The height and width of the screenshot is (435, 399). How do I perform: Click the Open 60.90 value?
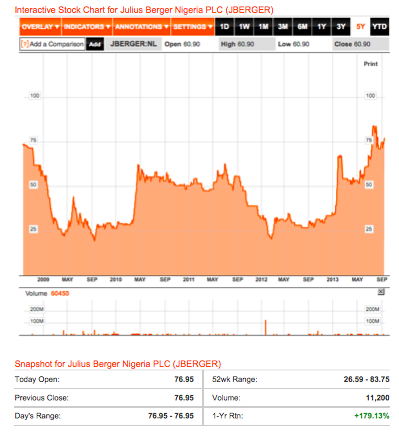point(182,44)
